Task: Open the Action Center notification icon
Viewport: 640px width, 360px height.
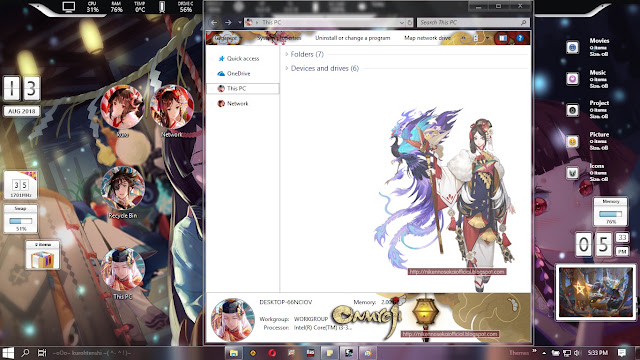Action: [622, 353]
